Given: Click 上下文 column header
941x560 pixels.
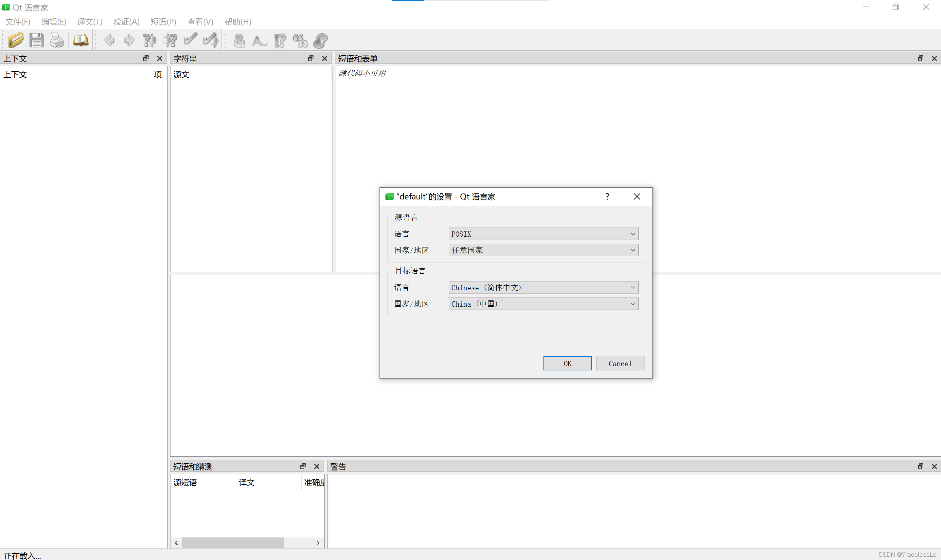Looking at the screenshot, I should coord(76,74).
